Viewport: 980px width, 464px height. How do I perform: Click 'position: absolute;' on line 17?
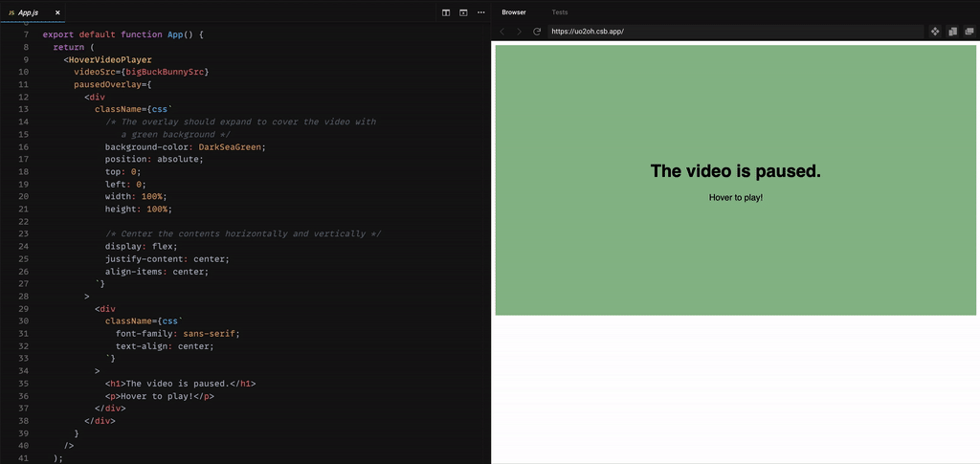click(154, 159)
